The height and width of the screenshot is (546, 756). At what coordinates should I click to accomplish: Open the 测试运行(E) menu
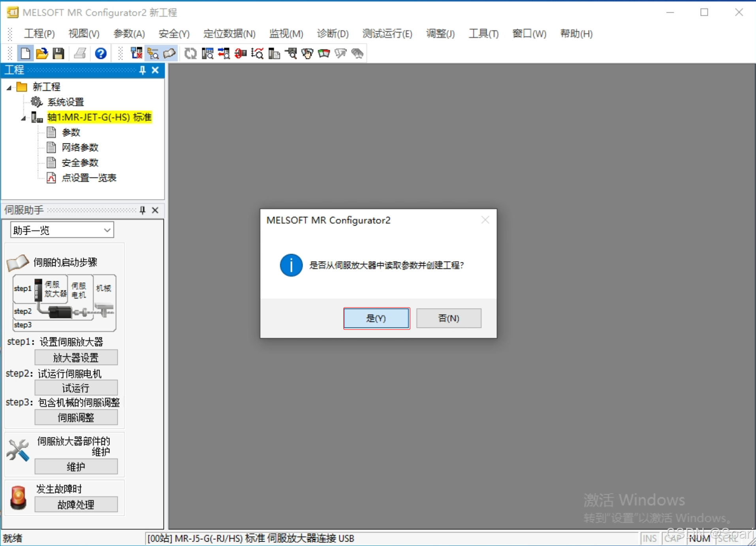click(x=387, y=34)
